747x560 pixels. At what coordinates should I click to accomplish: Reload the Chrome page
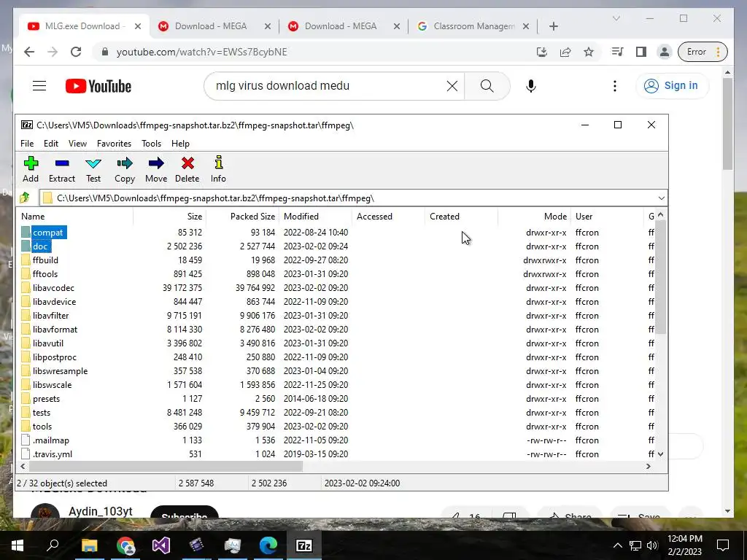click(x=76, y=52)
